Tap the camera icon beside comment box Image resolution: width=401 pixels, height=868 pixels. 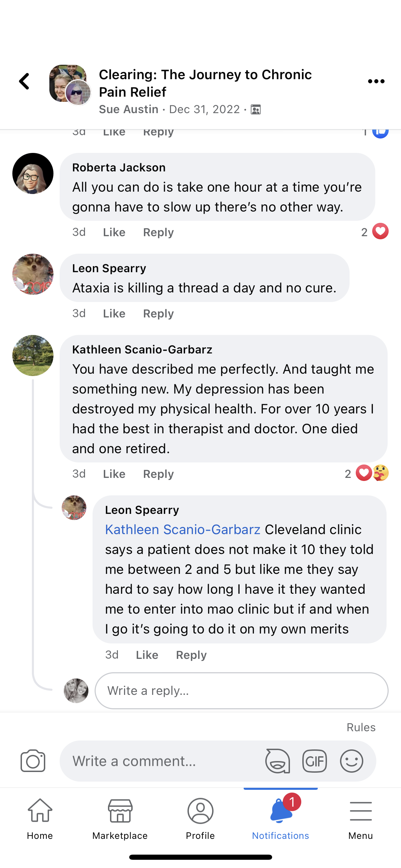pyautogui.click(x=33, y=761)
